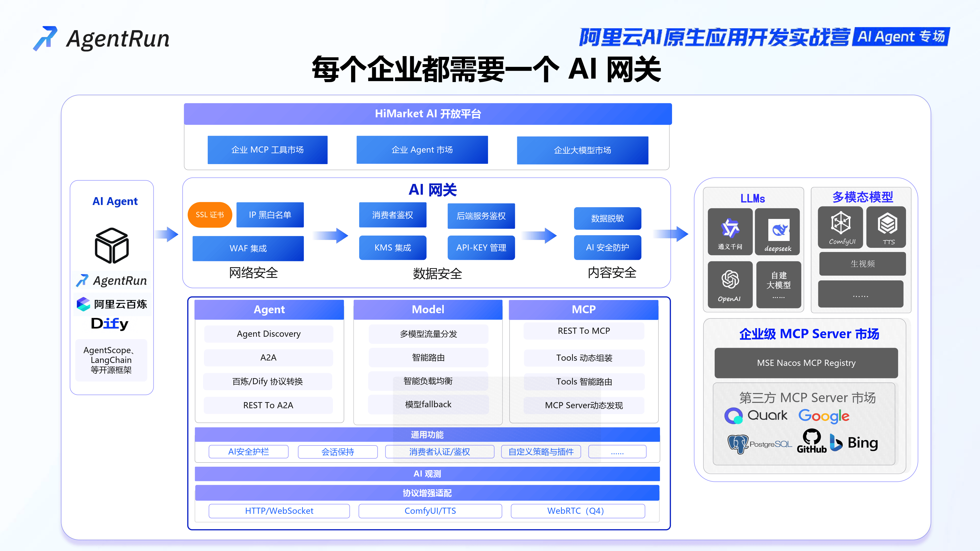The height and width of the screenshot is (551, 980).
Task: Click the Bing logo
Action: (x=854, y=443)
